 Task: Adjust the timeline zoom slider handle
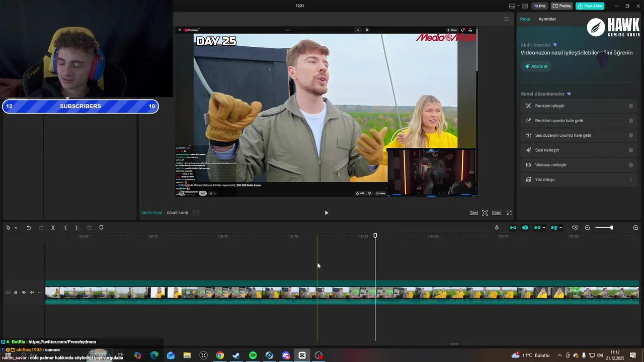click(x=612, y=228)
